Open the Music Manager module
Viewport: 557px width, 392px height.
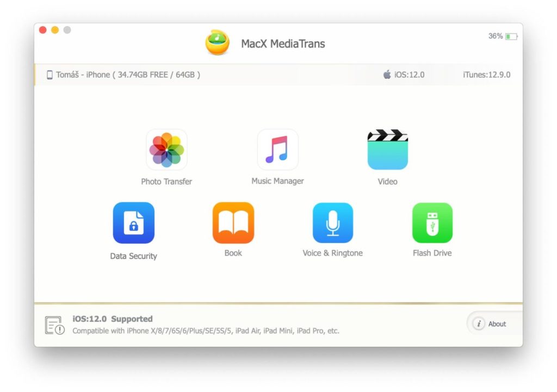[277, 150]
